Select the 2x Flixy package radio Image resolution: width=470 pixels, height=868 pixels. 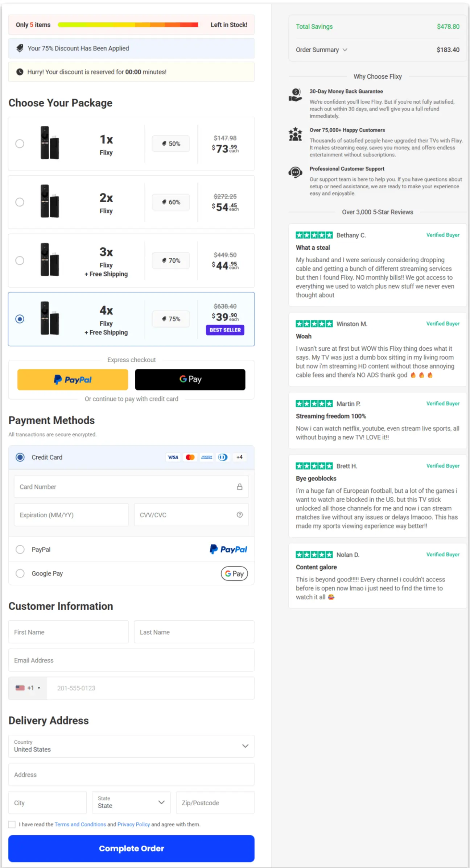pos(20,202)
